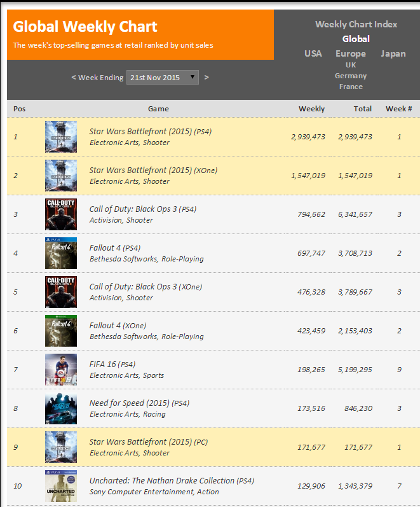Click Uncharted Nathan Drake Collection cover art

61,486
